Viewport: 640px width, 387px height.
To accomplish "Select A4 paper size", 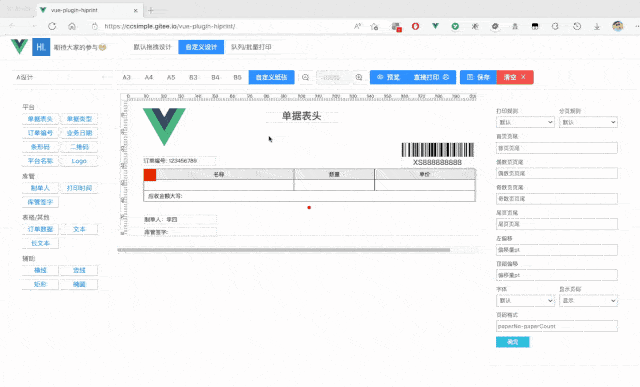I will click(x=149, y=77).
